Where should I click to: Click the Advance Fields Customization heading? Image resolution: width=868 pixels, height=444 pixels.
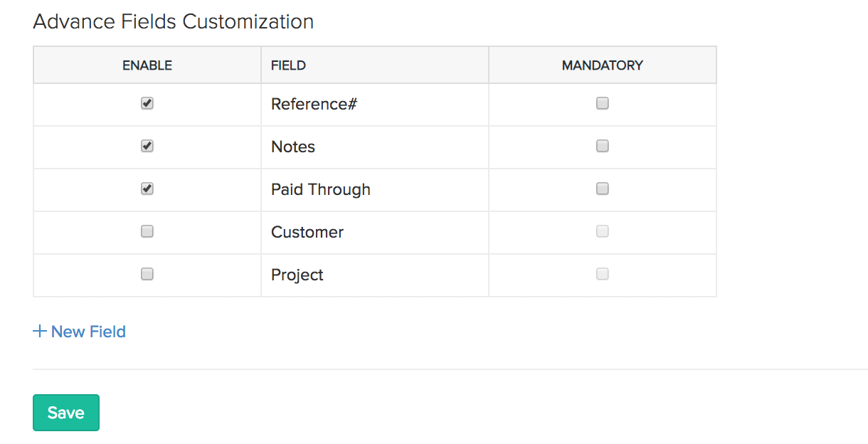pyautogui.click(x=174, y=21)
